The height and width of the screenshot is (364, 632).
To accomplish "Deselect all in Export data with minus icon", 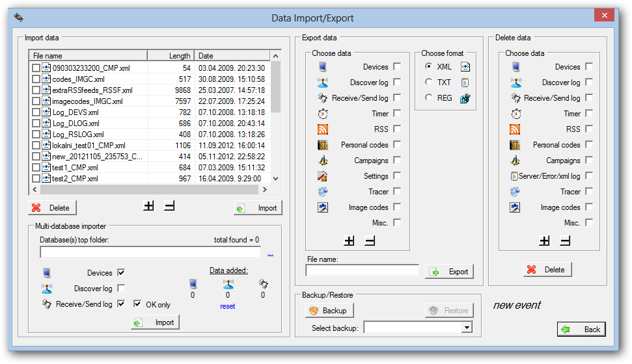I will (370, 240).
